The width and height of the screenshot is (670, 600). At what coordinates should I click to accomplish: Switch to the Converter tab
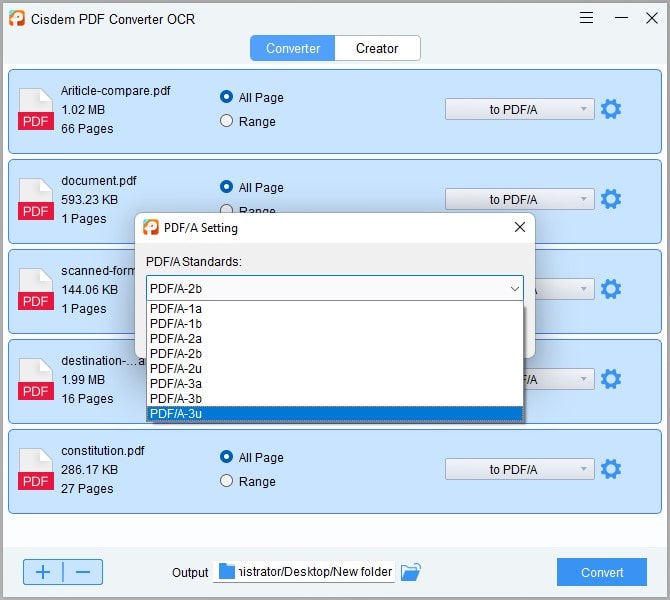pyautogui.click(x=293, y=48)
